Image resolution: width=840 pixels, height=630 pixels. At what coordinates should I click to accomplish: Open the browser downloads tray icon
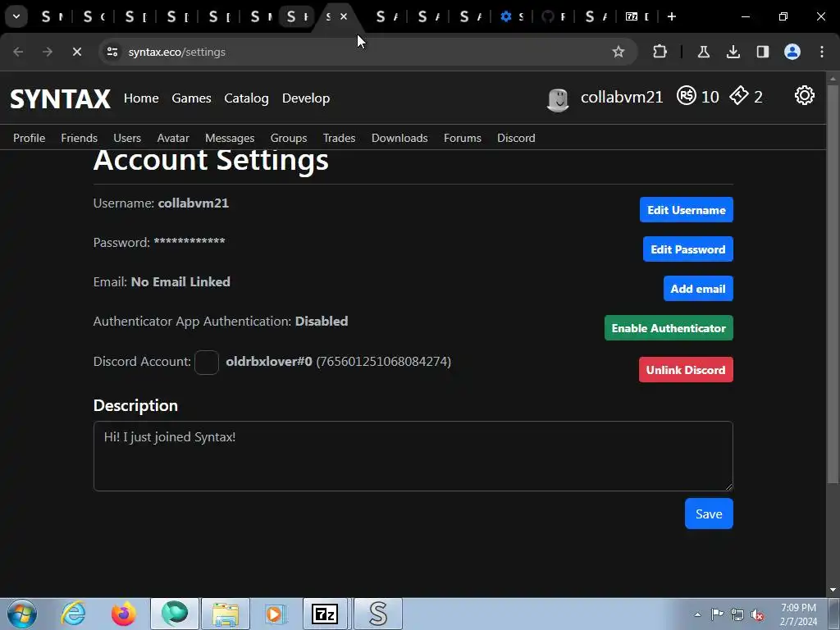(733, 52)
